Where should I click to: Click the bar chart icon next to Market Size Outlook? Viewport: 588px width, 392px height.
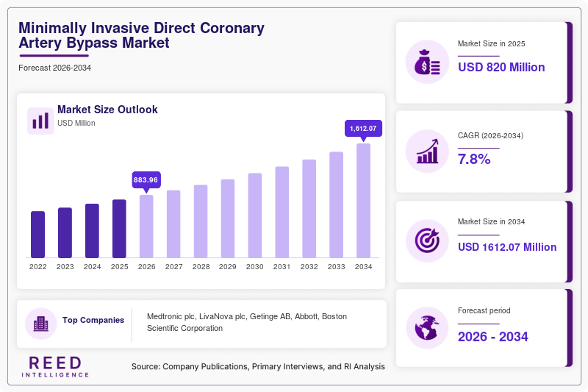pyautogui.click(x=40, y=121)
